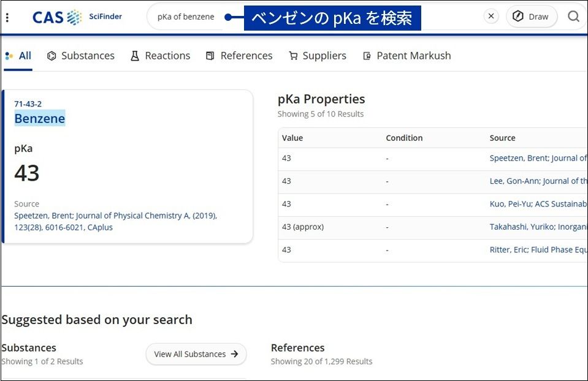The image size is (588, 381).
Task: Select the All tab
Action: 18,56
